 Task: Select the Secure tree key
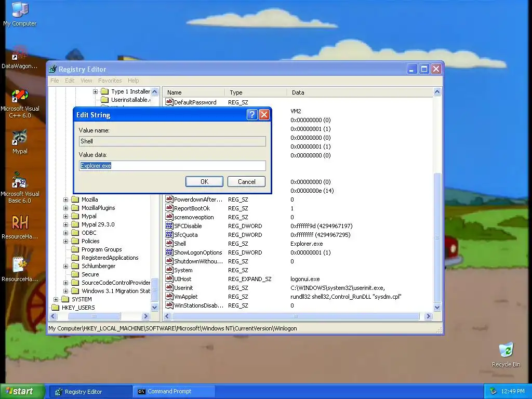(x=90, y=274)
